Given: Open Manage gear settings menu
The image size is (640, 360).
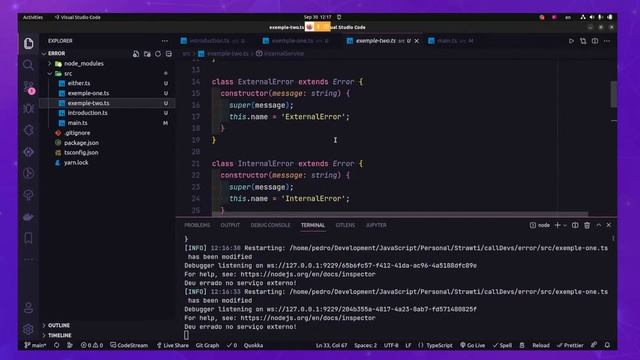Looking at the screenshot, I should tap(29, 329).
